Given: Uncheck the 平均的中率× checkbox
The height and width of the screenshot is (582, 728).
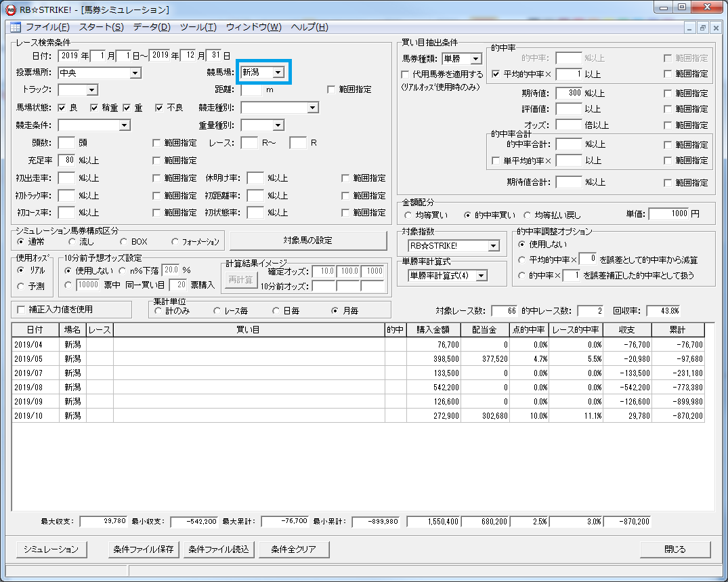Looking at the screenshot, I should (x=496, y=75).
